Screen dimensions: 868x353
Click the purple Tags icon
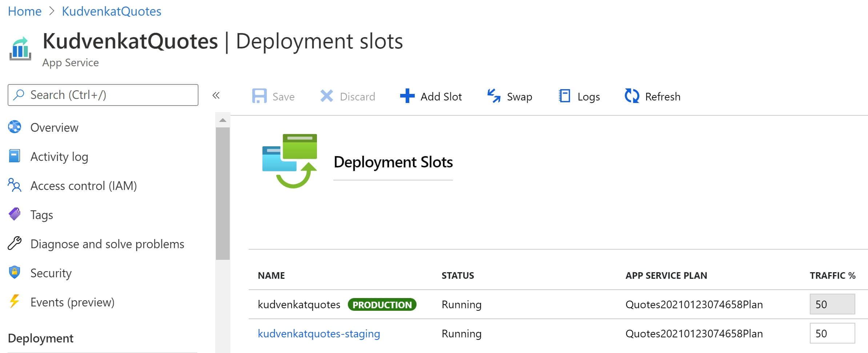click(x=15, y=214)
